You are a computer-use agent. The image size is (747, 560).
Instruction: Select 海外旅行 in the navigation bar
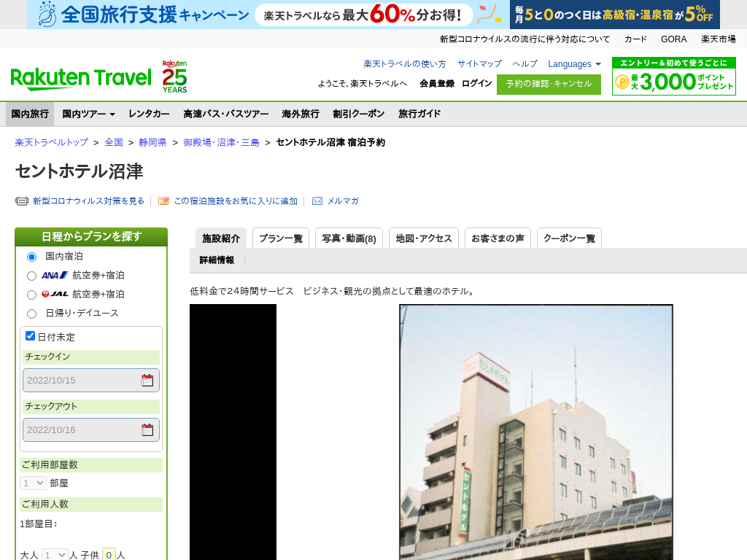(x=301, y=114)
